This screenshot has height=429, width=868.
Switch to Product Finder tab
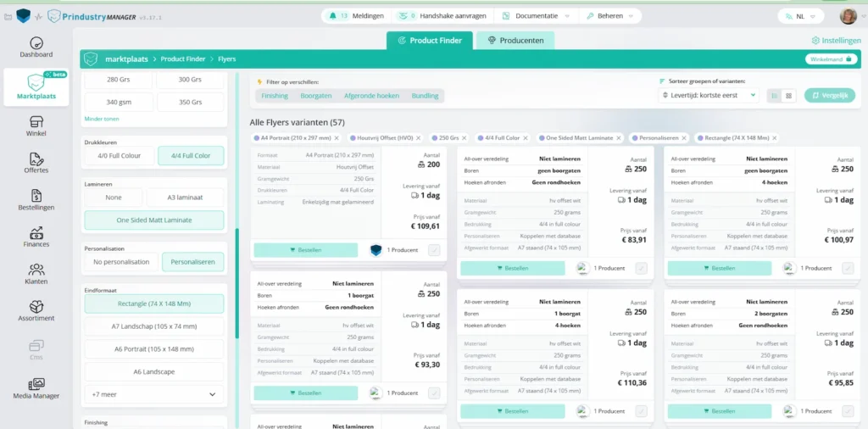pyautogui.click(x=430, y=41)
